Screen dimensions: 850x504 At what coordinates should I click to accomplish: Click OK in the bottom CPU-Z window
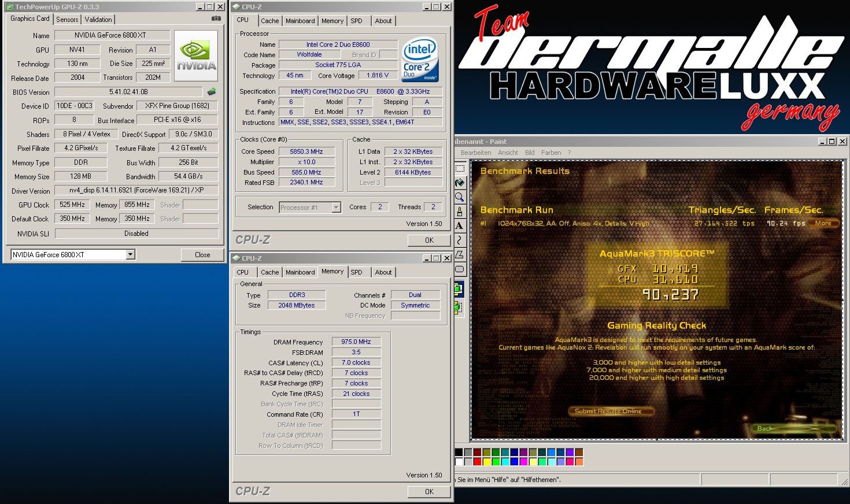tap(429, 491)
